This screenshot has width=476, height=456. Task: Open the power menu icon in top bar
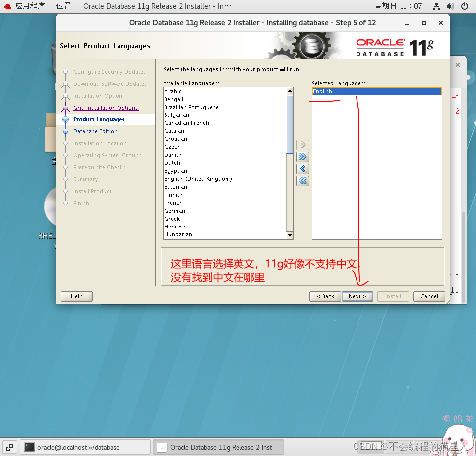tap(465, 6)
